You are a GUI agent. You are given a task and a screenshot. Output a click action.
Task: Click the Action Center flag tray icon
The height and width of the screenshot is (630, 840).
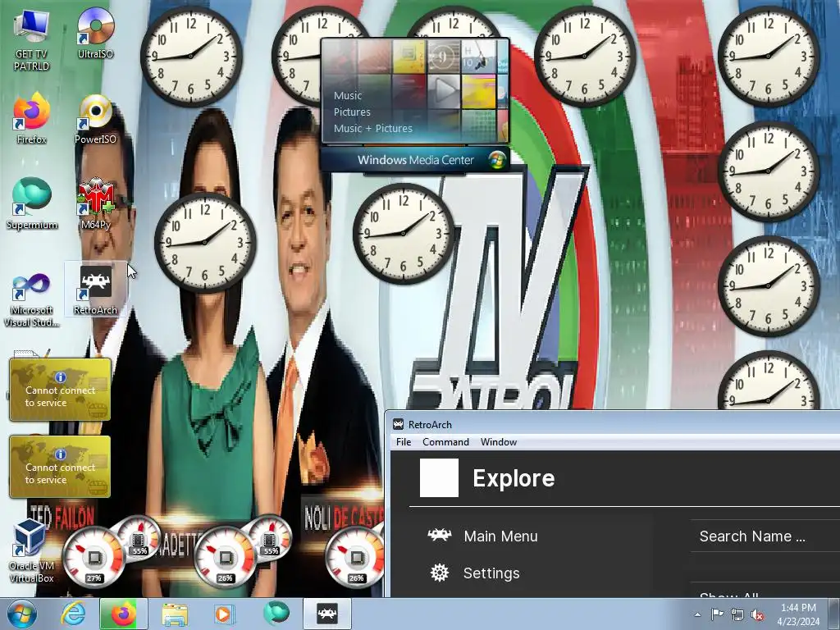(x=717, y=614)
